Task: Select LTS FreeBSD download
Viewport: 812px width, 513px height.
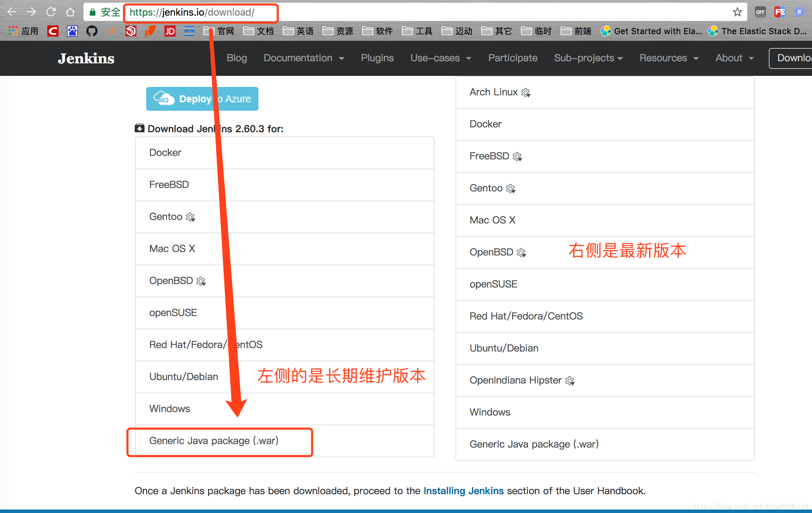Action: pyautogui.click(x=284, y=185)
